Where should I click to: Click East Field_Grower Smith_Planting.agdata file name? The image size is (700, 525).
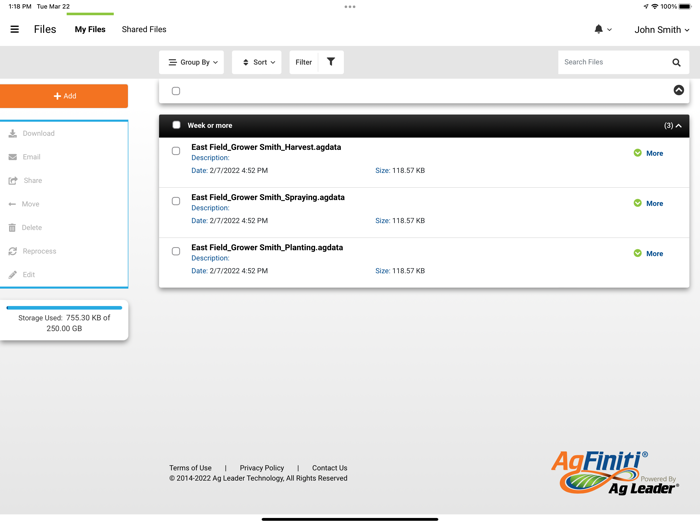[x=267, y=247]
